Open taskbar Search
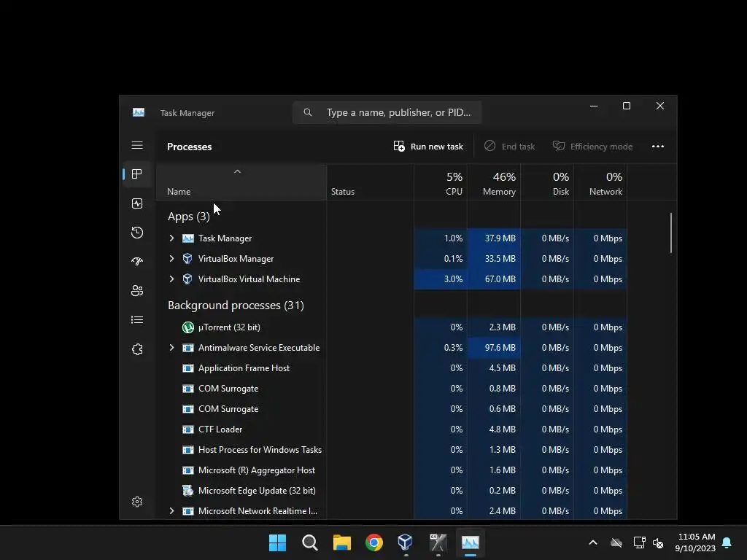The height and width of the screenshot is (560, 747). pyautogui.click(x=309, y=542)
